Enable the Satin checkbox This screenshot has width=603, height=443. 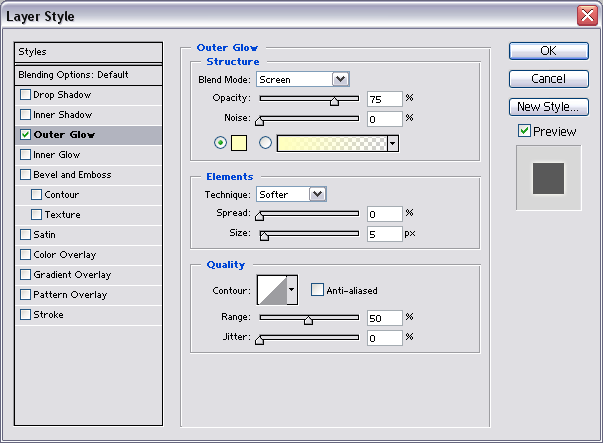coord(25,235)
